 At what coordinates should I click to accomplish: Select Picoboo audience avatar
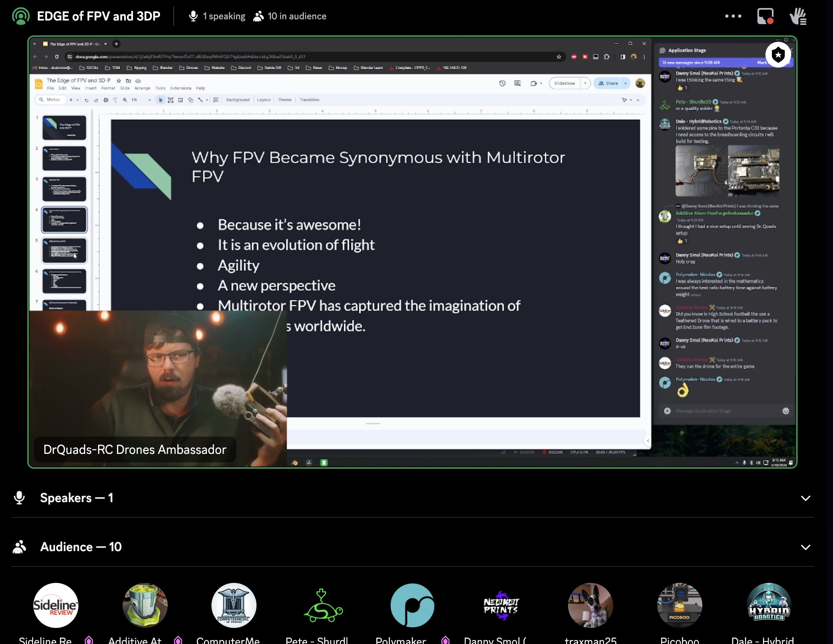click(x=680, y=605)
